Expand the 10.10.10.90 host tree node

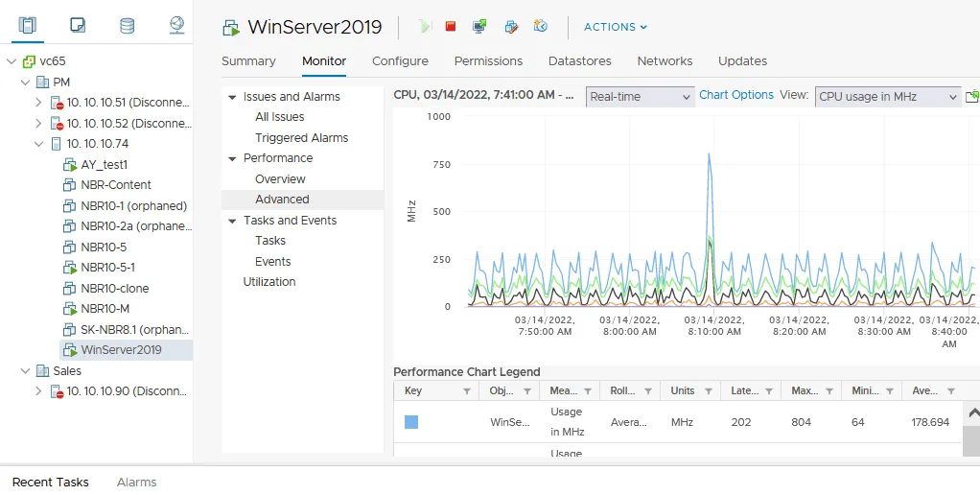pos(38,391)
